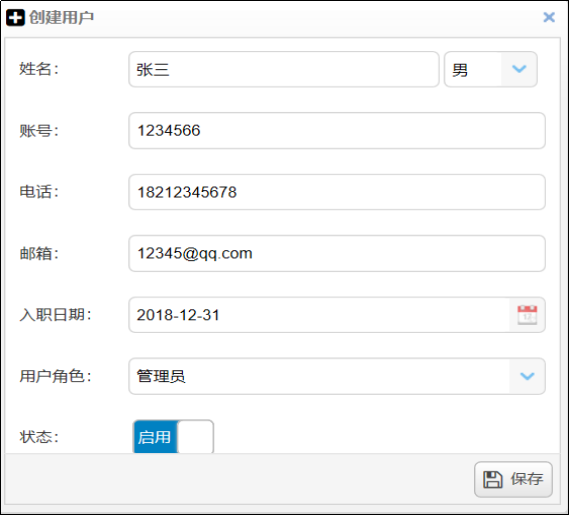570x516 pixels.
Task: Click the 入职日期 field label
Action: point(56,315)
